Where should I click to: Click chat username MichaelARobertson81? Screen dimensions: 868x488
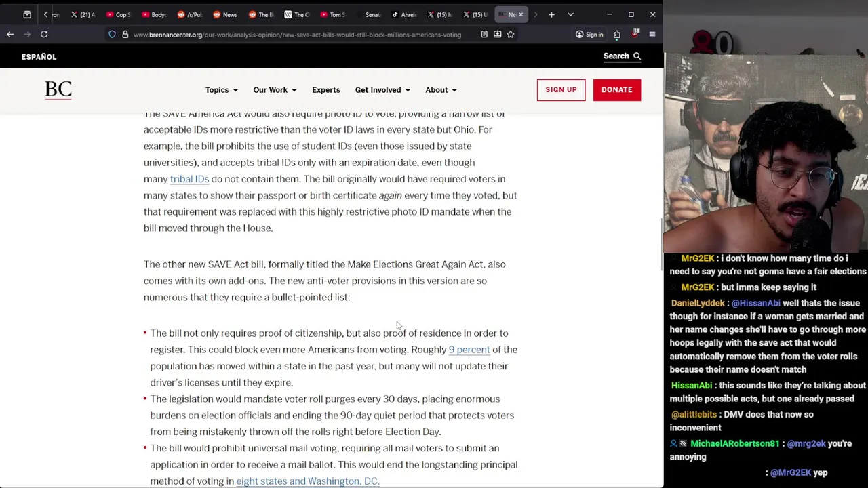click(734, 443)
